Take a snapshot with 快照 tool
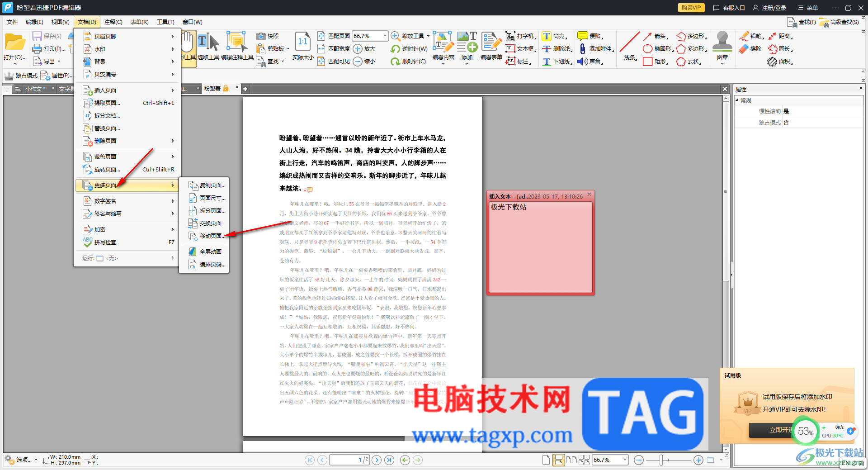 tap(268, 36)
